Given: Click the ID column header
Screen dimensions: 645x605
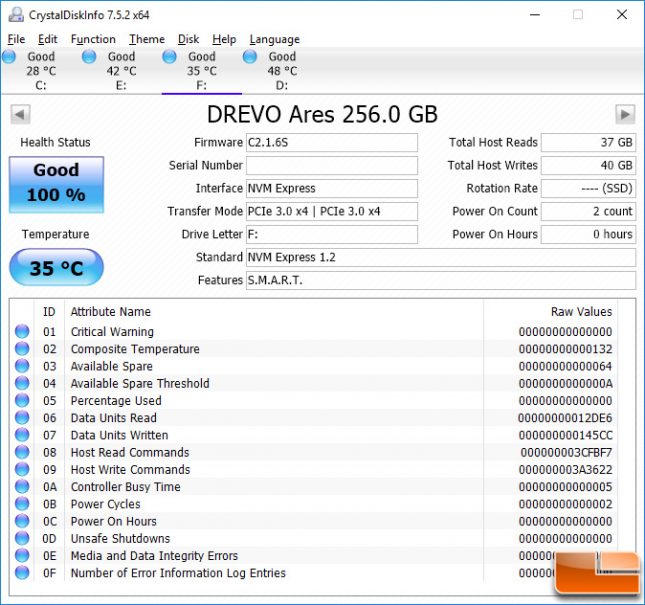Looking at the screenshot, I should 49,312.
